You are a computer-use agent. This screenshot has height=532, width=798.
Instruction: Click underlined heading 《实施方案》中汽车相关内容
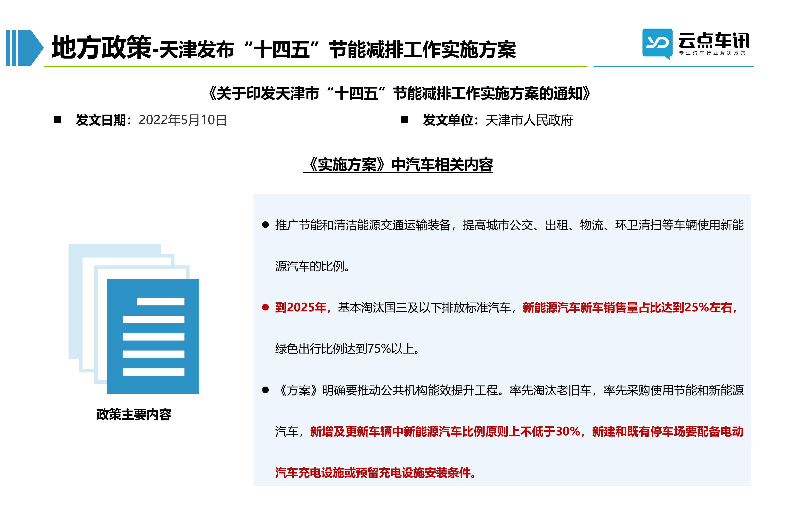pos(398,165)
